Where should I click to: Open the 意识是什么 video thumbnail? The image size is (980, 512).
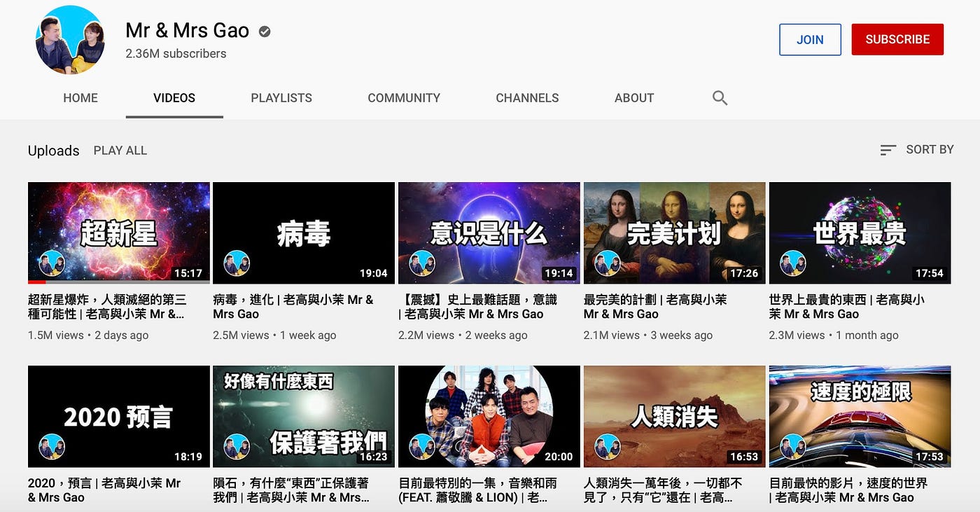(489, 233)
